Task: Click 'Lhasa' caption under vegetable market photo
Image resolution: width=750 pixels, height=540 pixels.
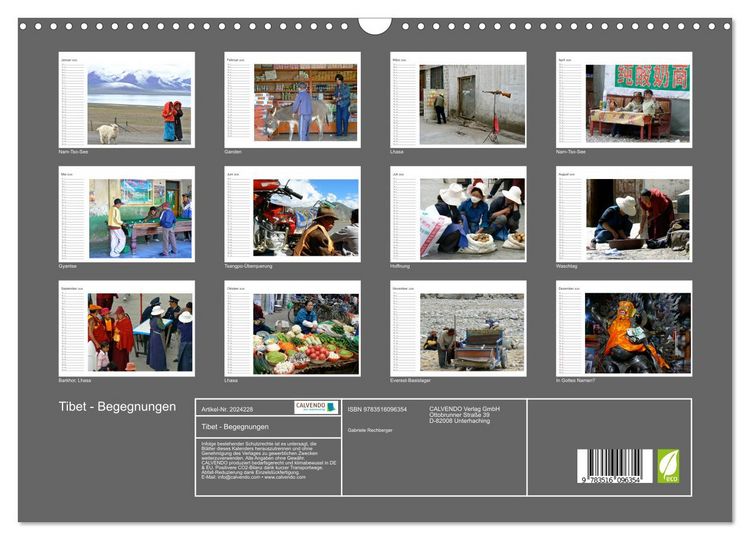Action: click(x=231, y=380)
